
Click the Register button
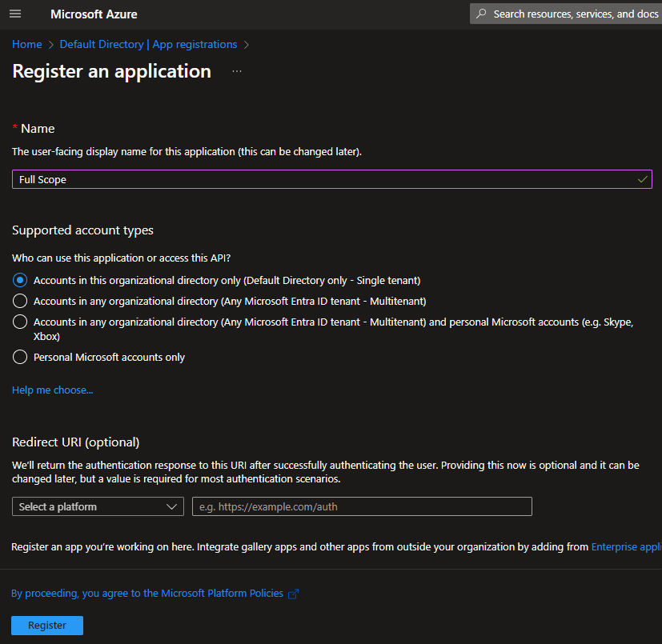[x=47, y=626]
